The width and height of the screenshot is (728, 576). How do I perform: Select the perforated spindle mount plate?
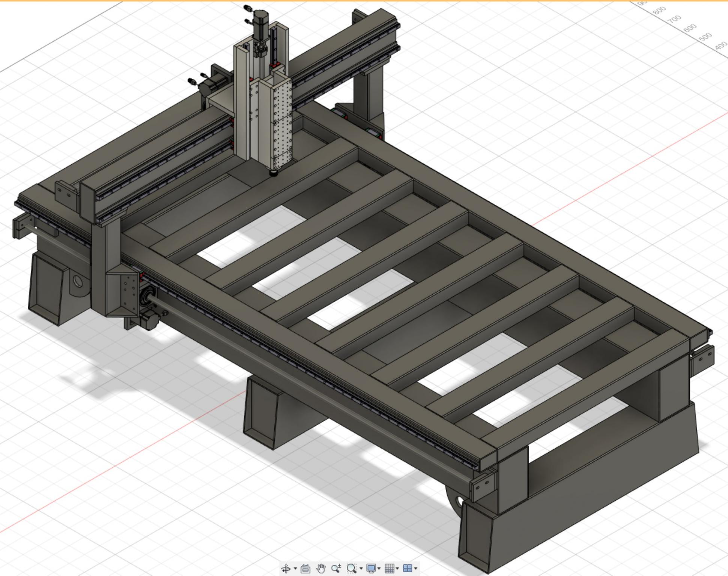click(x=283, y=124)
